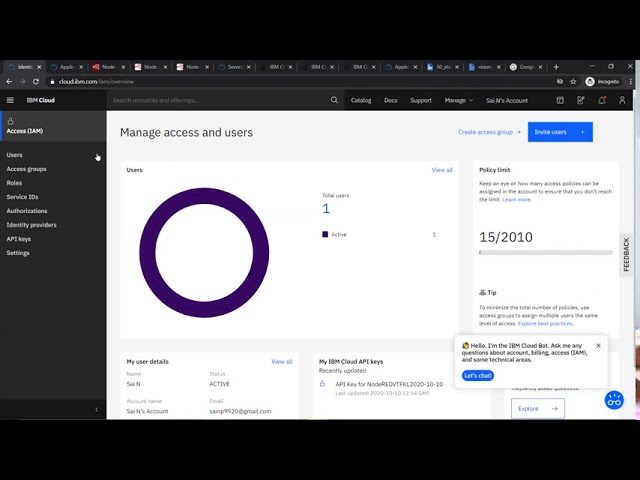640x480 pixels.
Task: Click the sainp9920@gmail.com email text
Action: pyautogui.click(x=240, y=411)
